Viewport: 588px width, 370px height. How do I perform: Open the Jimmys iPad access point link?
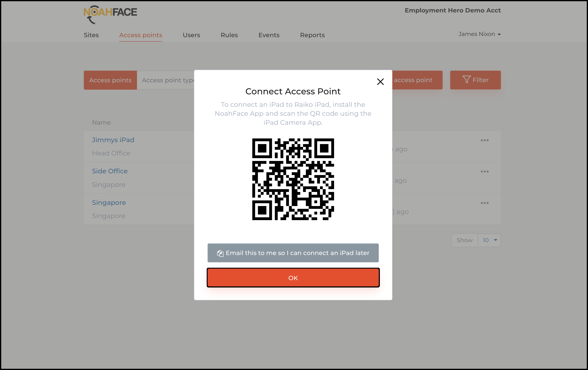(x=113, y=140)
